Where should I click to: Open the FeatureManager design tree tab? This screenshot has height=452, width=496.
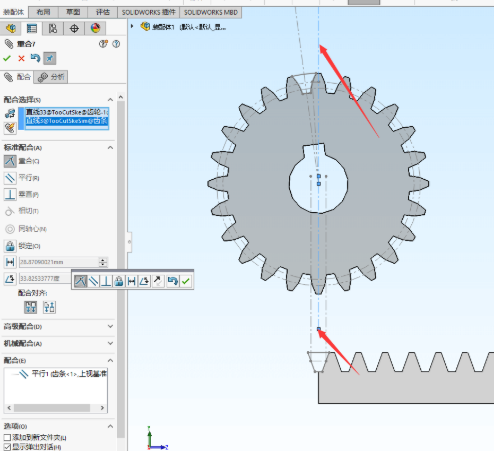(11, 28)
